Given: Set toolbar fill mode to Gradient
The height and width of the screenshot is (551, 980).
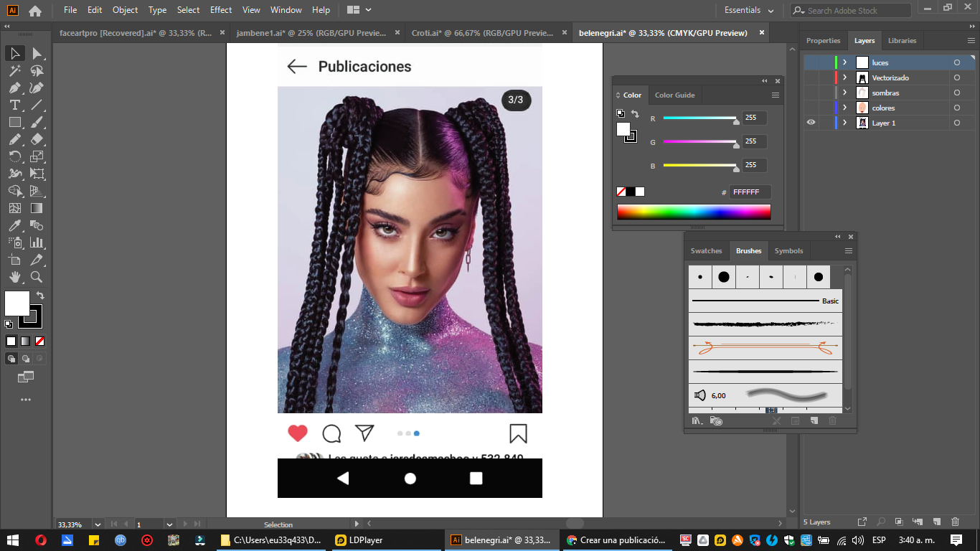Looking at the screenshot, I should click(x=25, y=342).
